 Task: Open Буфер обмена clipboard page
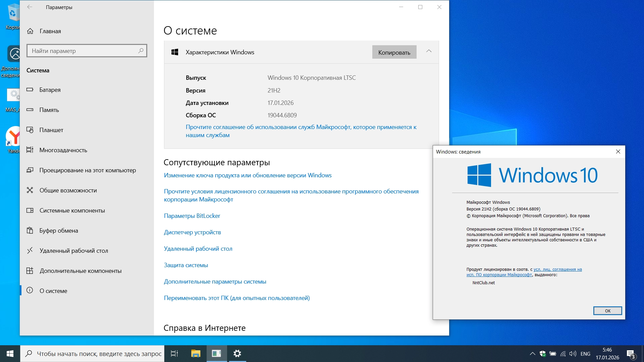pos(59,231)
